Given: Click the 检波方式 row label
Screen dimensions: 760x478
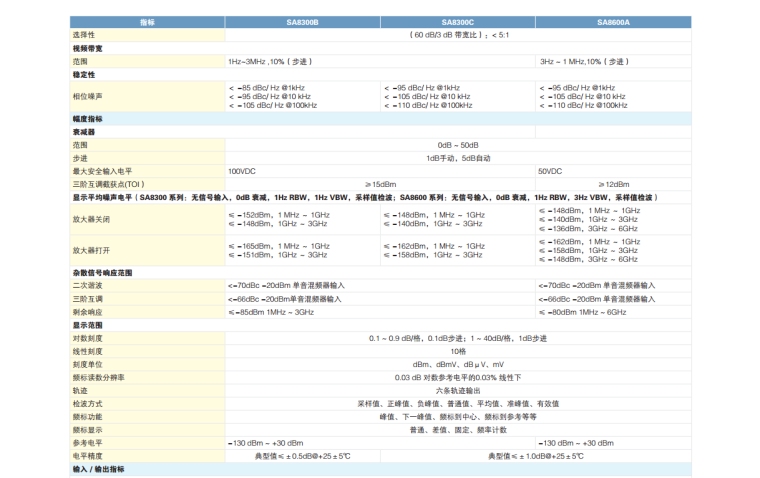Looking at the screenshot, I should tap(88, 403).
